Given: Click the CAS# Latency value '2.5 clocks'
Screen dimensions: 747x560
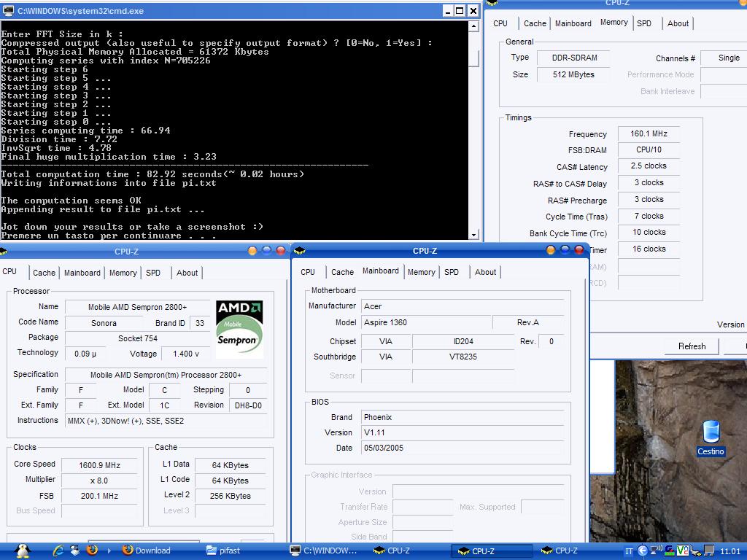Looking at the screenshot, I should coord(649,166).
